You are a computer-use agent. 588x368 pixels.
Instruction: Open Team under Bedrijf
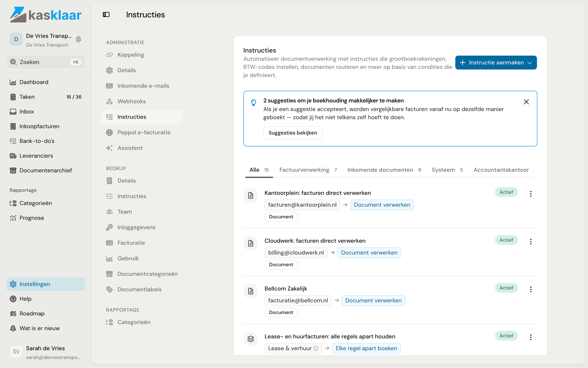(142, 212)
